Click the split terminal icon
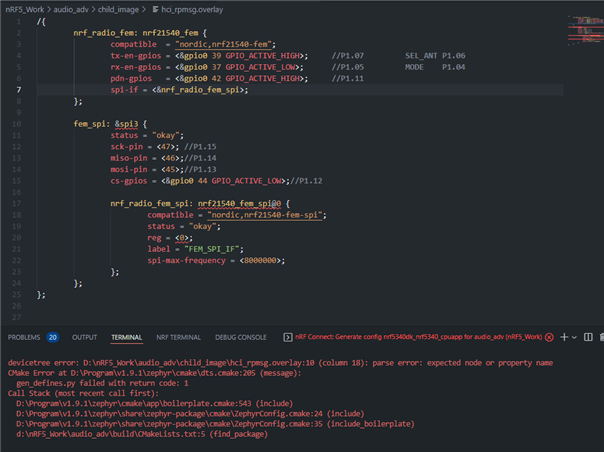This screenshot has width=604, height=452. [x=588, y=338]
